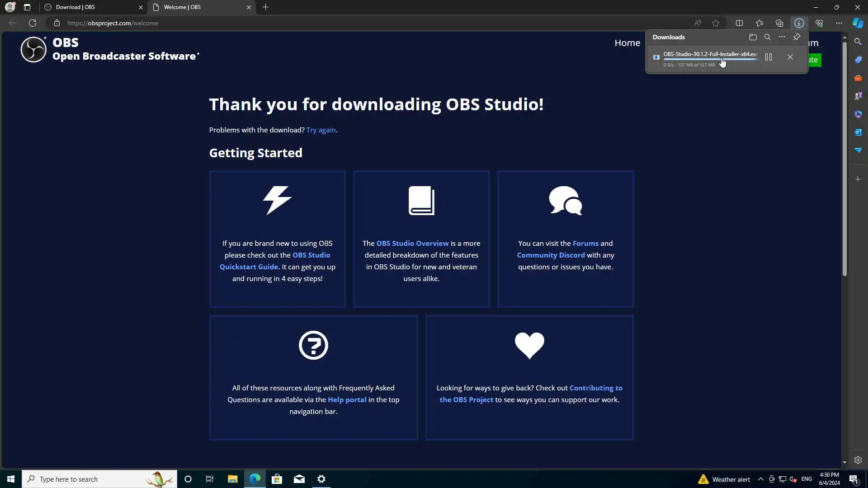Click the OBS logo icon
This screenshot has height=488, width=868.
tap(33, 49)
